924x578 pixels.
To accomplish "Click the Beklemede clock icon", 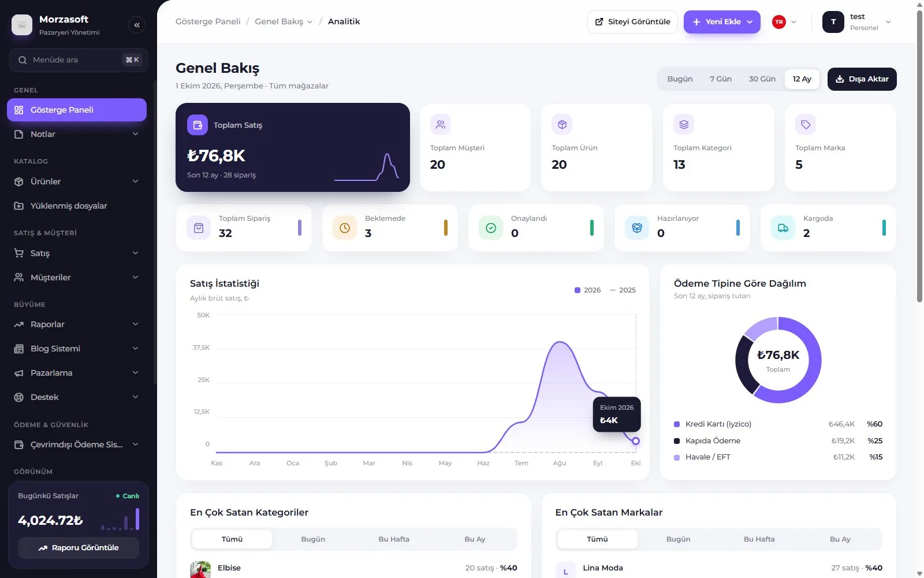I will click(x=345, y=228).
